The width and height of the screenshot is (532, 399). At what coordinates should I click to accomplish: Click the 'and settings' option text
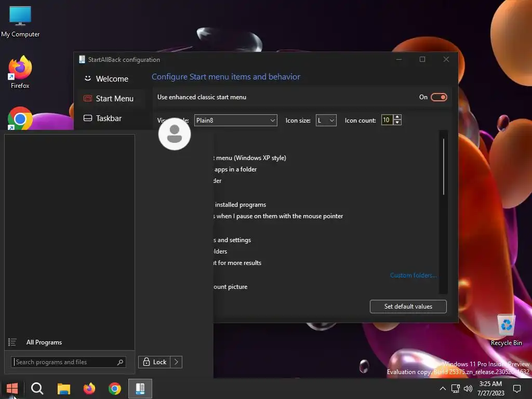[x=234, y=240]
